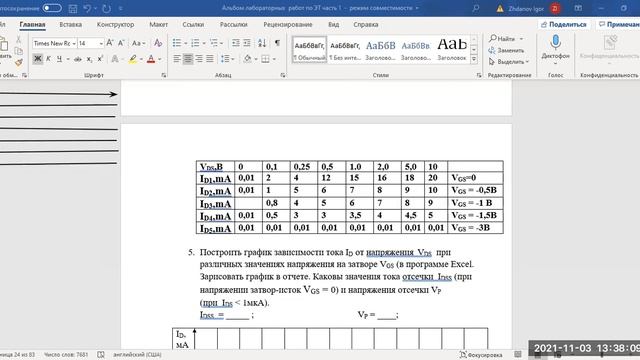Toggle strikethrough formatting
Image resolution: width=640 pixels, height=360 pixels.
(x=78, y=59)
